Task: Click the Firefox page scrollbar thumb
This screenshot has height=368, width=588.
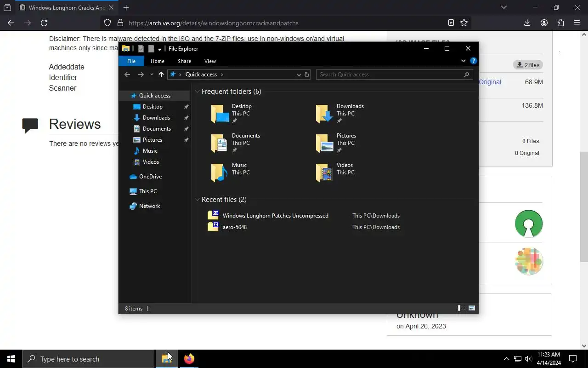Action: [x=584, y=207]
